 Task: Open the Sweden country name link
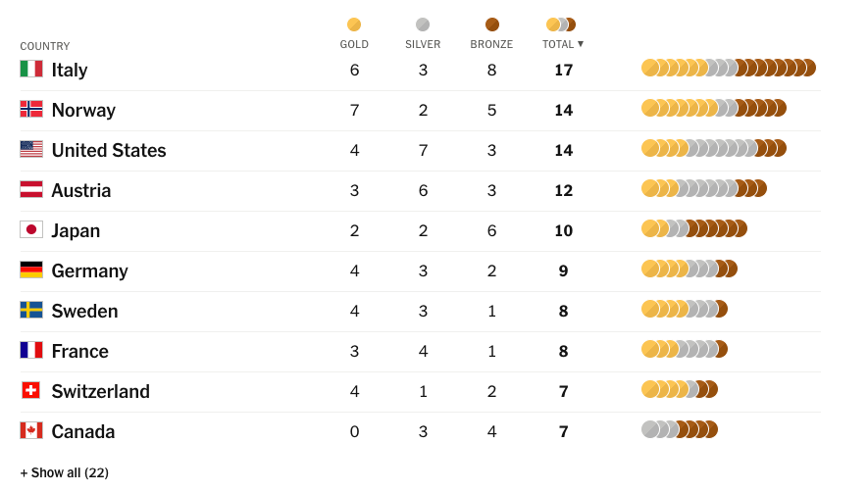84,311
